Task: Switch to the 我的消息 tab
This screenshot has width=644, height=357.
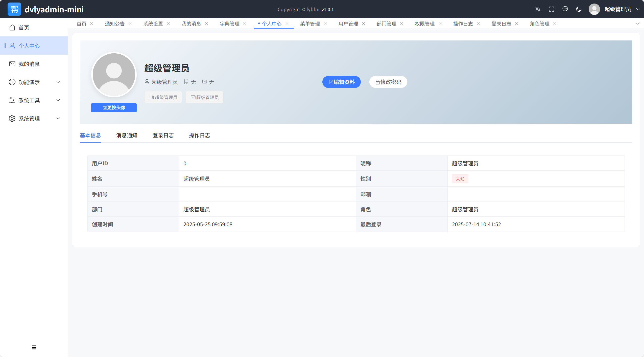Action: tap(191, 24)
